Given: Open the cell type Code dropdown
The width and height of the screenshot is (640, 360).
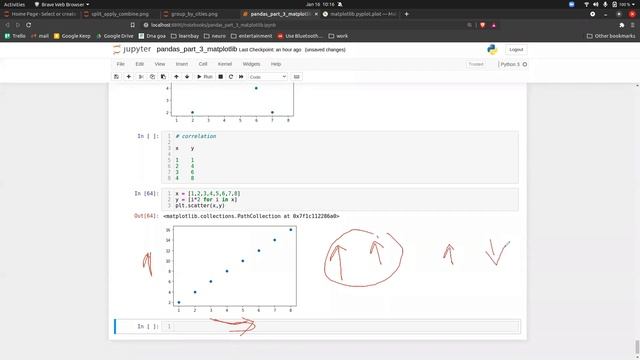Looking at the screenshot, I should 267,77.
